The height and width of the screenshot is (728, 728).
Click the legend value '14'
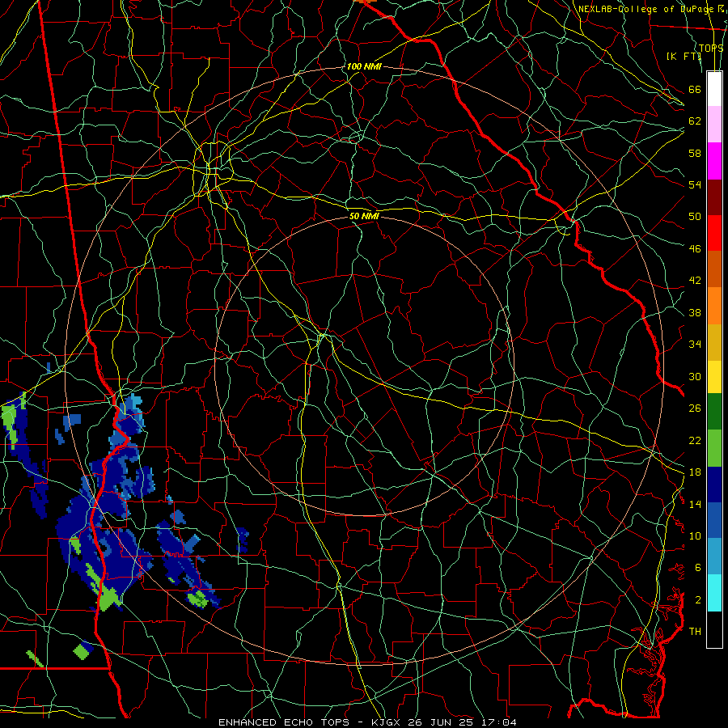695,504
